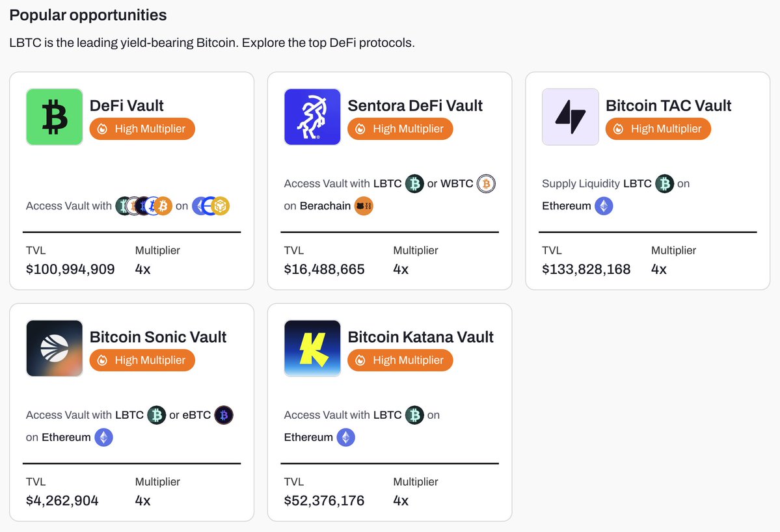
Task: Click High Multiplier badge on Bitcoin TAC Vault
Action: click(x=658, y=129)
